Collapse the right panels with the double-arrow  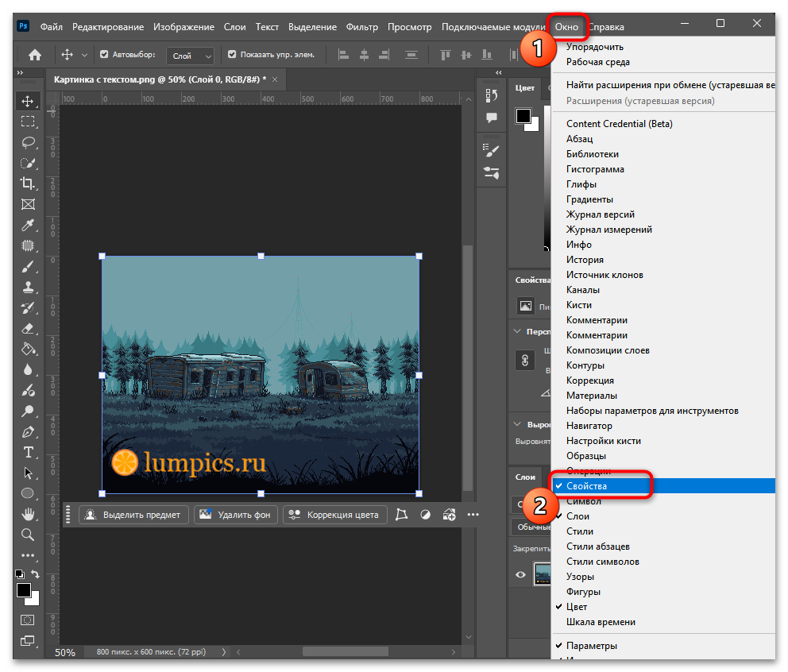(499, 73)
